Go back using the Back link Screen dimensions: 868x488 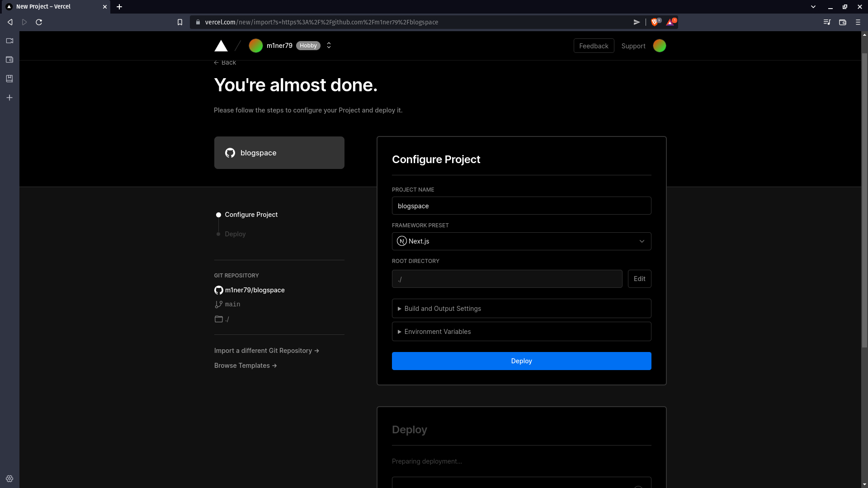coord(225,62)
